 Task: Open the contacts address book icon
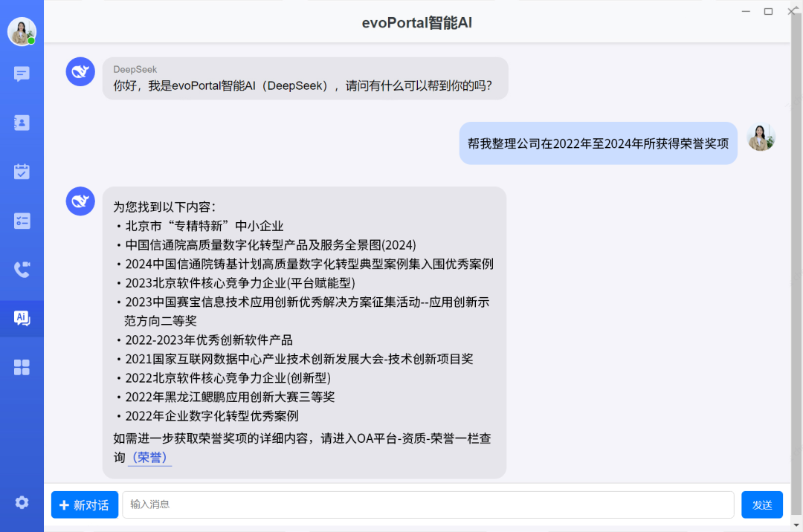22,123
